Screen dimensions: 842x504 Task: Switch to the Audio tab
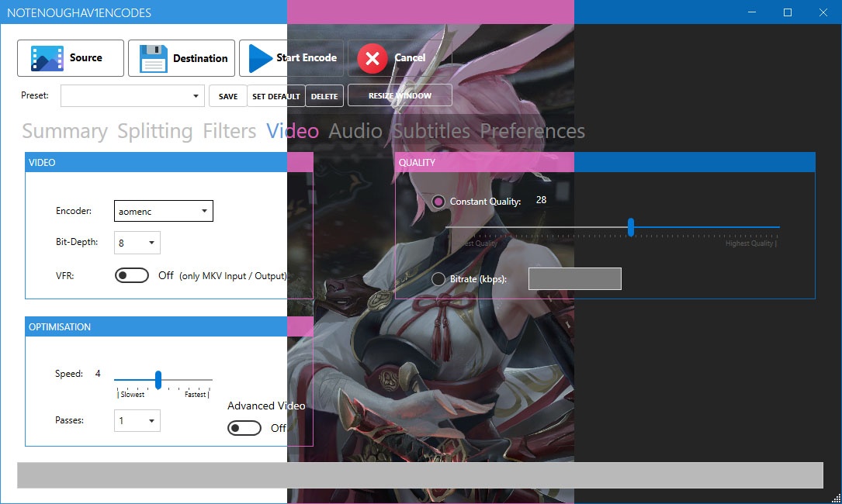[355, 131]
